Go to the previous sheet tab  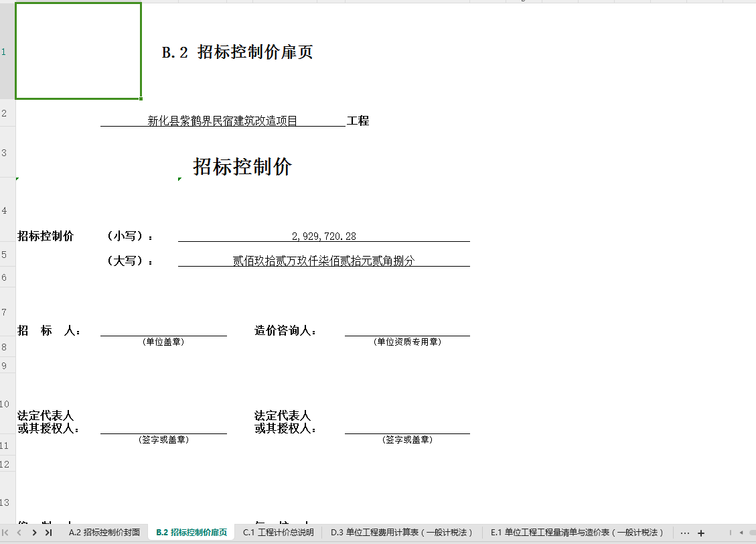[19, 533]
